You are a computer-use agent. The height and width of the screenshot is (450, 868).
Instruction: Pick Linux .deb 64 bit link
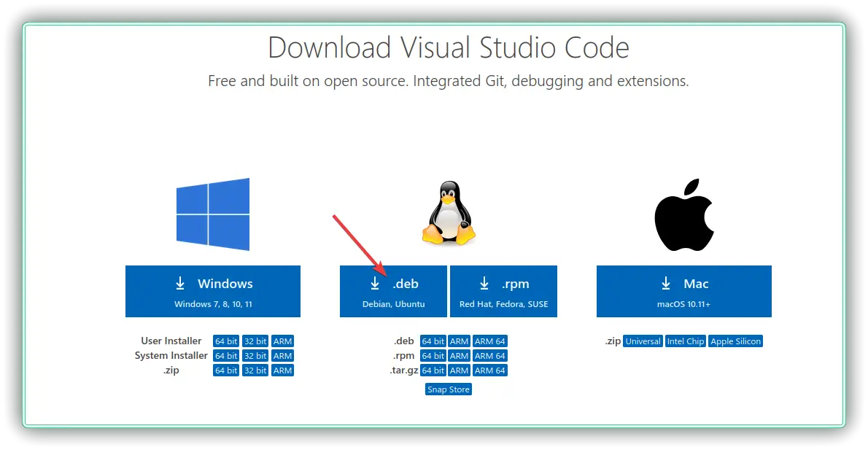point(433,341)
